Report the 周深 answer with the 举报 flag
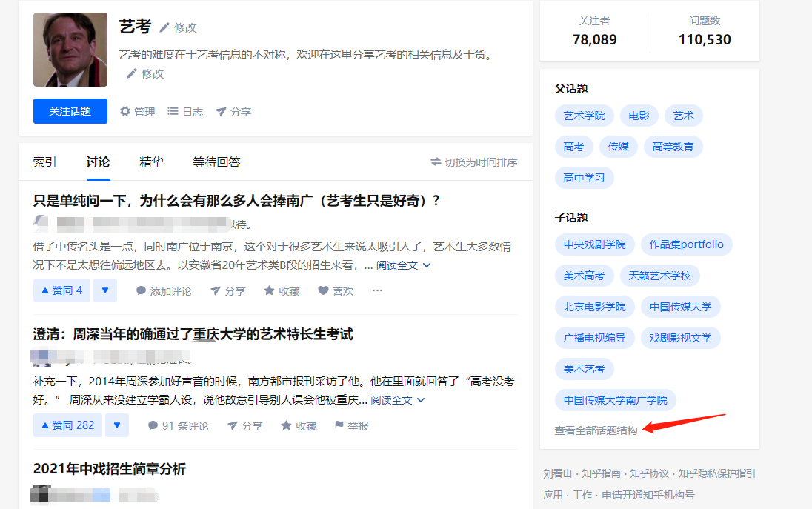812x509 pixels. (x=347, y=425)
